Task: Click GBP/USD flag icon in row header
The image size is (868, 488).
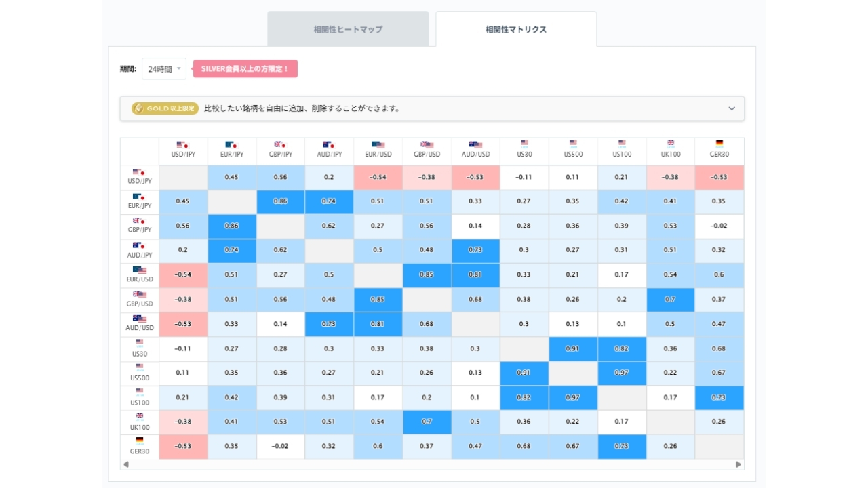Action: point(140,295)
